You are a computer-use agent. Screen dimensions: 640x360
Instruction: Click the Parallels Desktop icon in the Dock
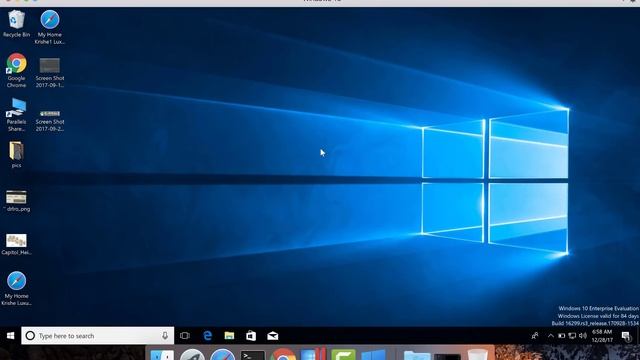[x=313, y=354]
